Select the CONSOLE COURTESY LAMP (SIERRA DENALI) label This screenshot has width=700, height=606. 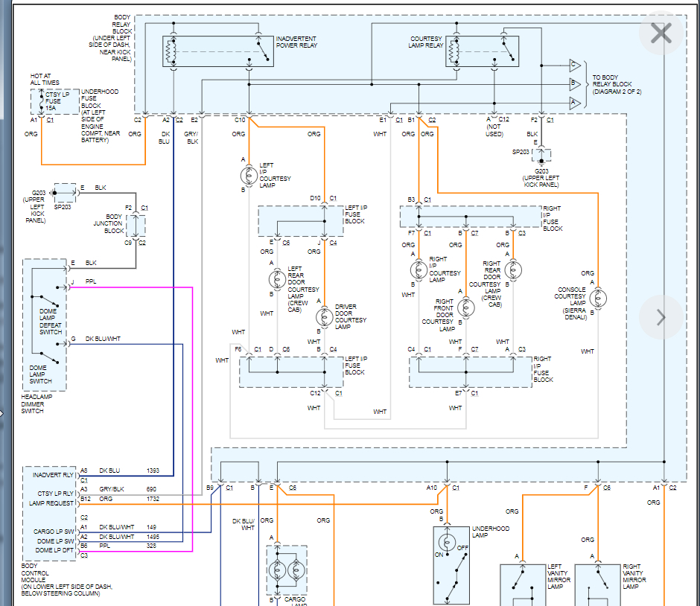pos(570,304)
